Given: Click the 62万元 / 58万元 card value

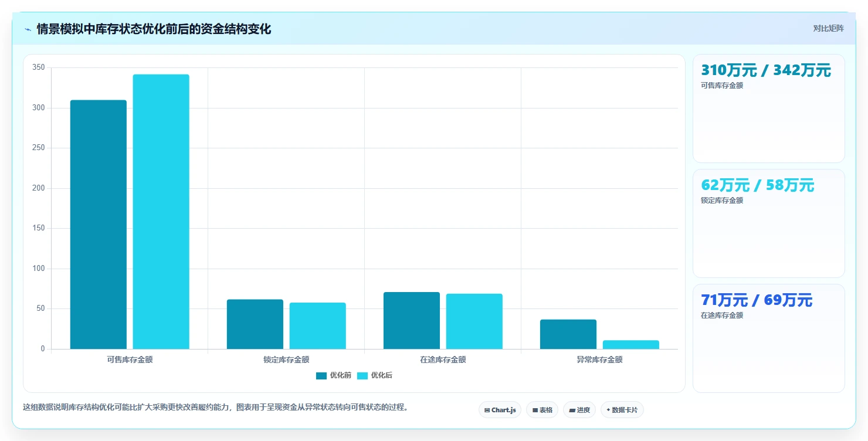Looking at the screenshot, I should [x=758, y=185].
